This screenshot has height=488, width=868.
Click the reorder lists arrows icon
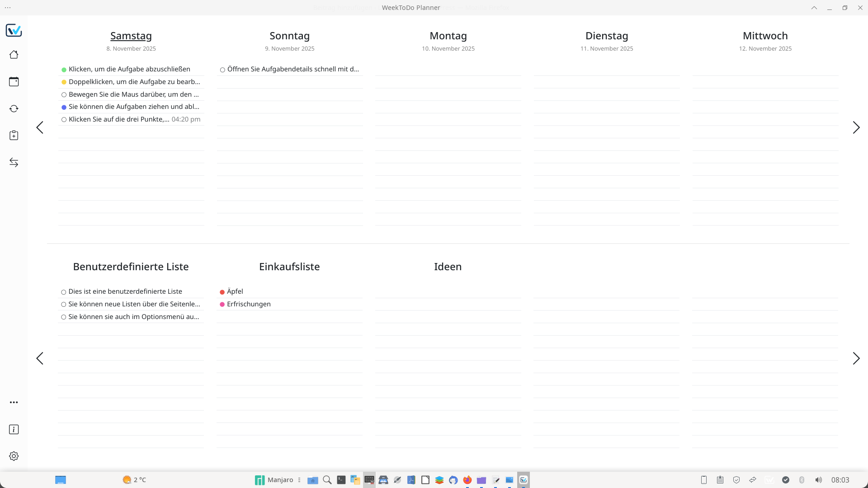(14, 163)
